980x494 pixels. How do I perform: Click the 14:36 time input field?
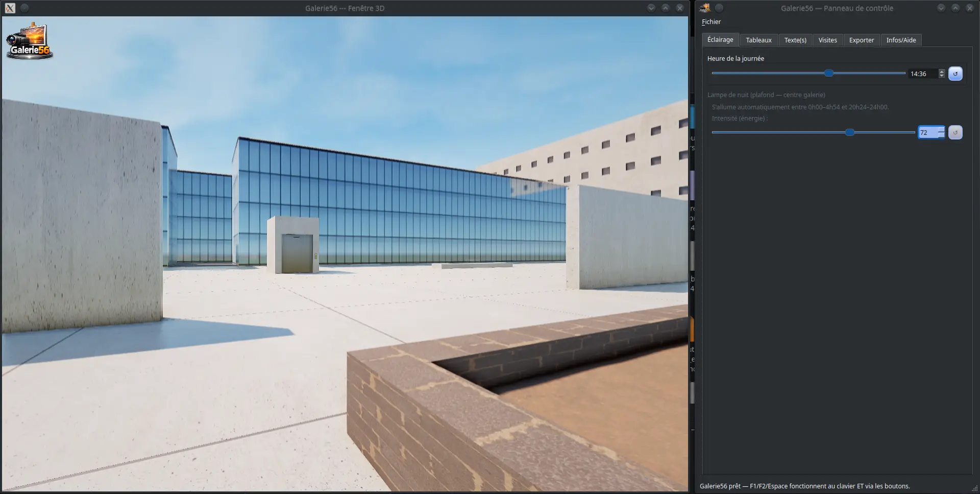click(923, 74)
